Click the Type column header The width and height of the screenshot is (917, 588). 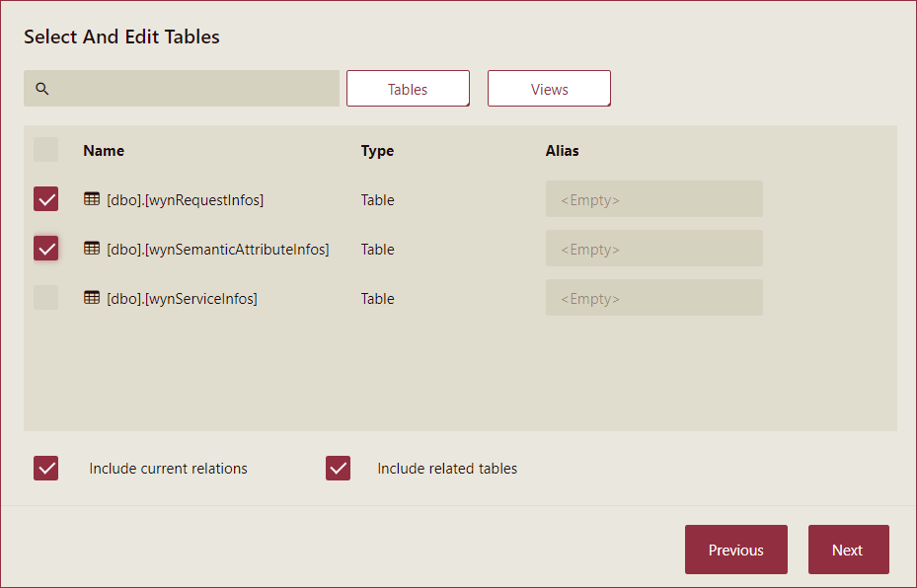click(377, 150)
